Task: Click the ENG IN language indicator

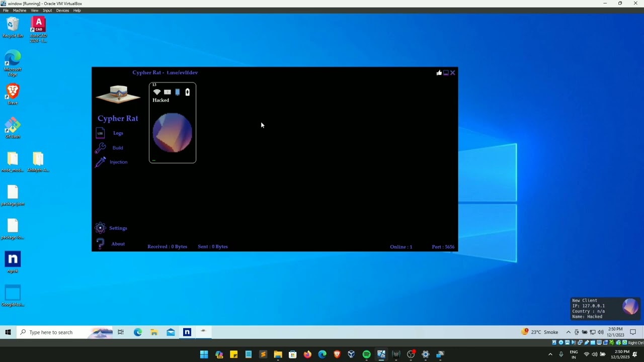Action: (x=574, y=354)
